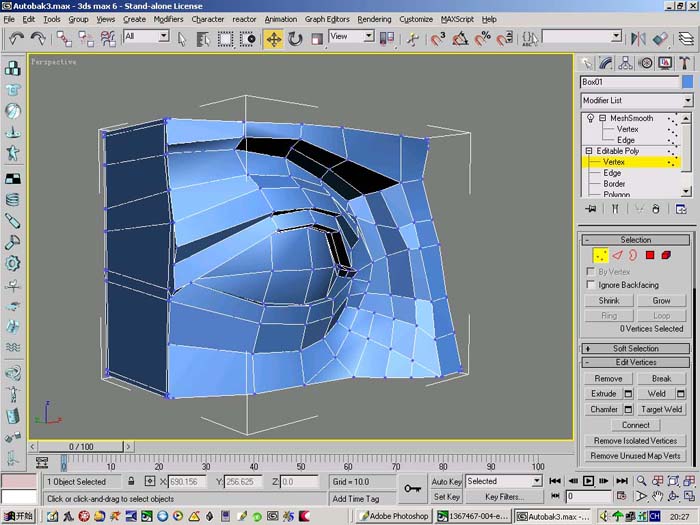Toggle the Spinner Snap icon
The image size is (700, 525).
click(505, 39)
